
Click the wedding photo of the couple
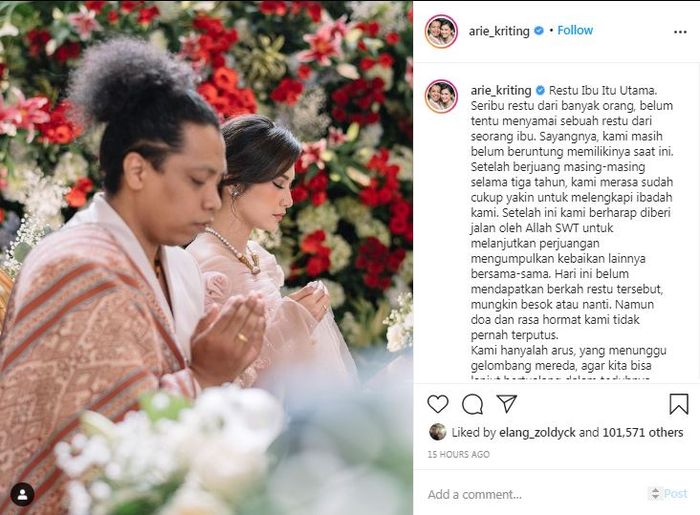pyautogui.click(x=206, y=258)
